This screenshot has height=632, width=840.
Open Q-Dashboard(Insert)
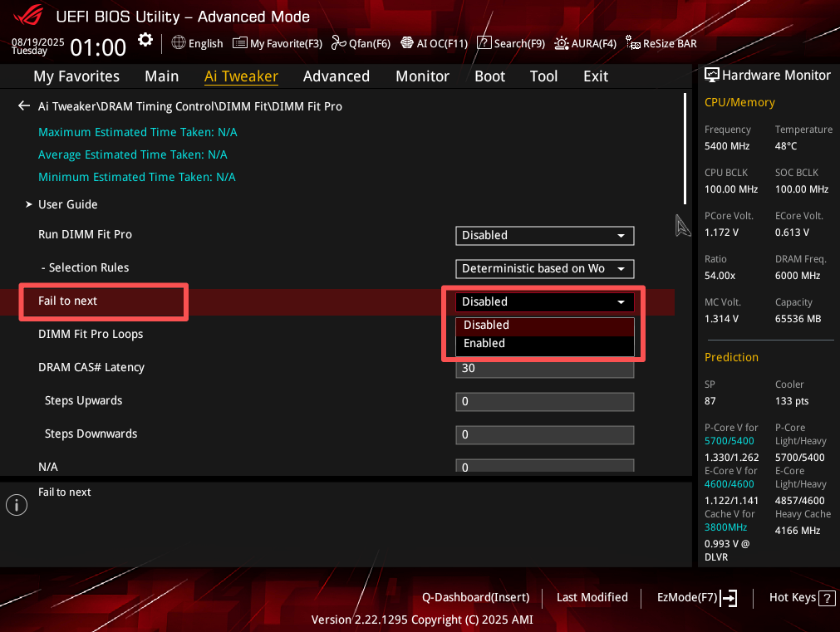[x=476, y=598]
